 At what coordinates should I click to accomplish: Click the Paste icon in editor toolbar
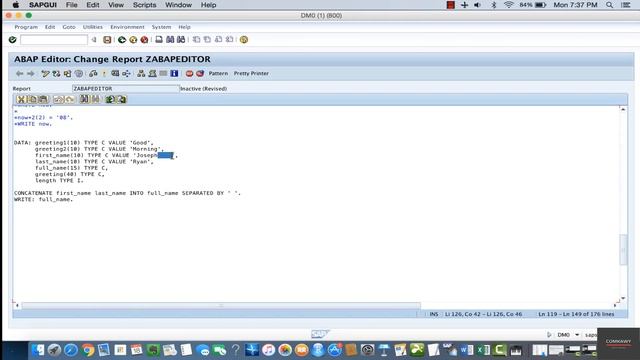[43, 99]
